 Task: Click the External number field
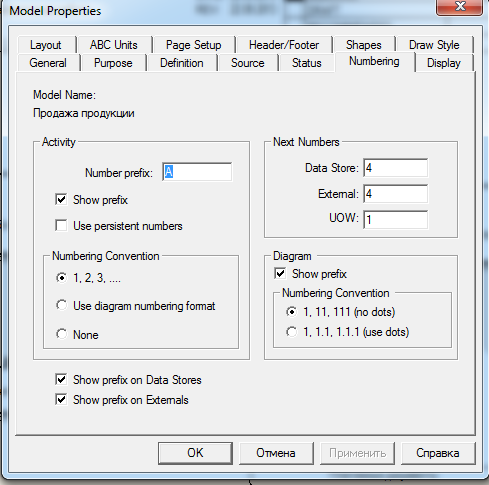(395, 194)
